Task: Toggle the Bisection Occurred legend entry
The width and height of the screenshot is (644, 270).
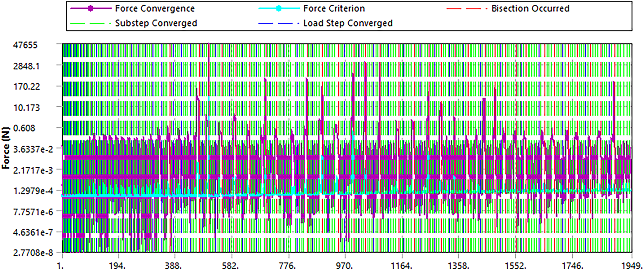Action: 530,8
